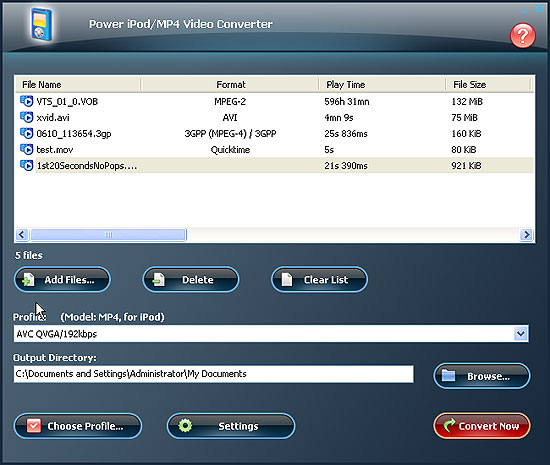The height and width of the screenshot is (465, 550).
Task: Click the Quicktime format cell
Action: [230, 150]
